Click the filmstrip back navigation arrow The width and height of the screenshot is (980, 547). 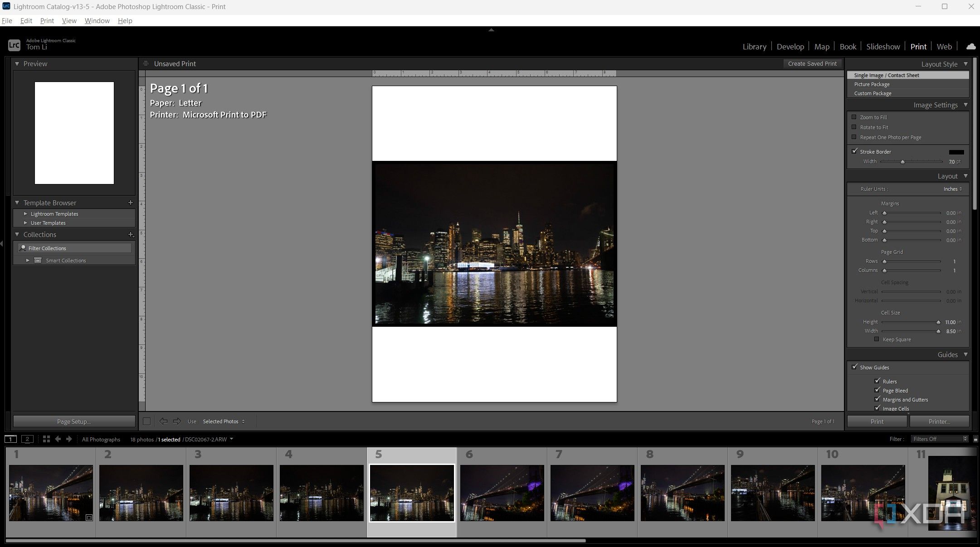click(x=58, y=439)
